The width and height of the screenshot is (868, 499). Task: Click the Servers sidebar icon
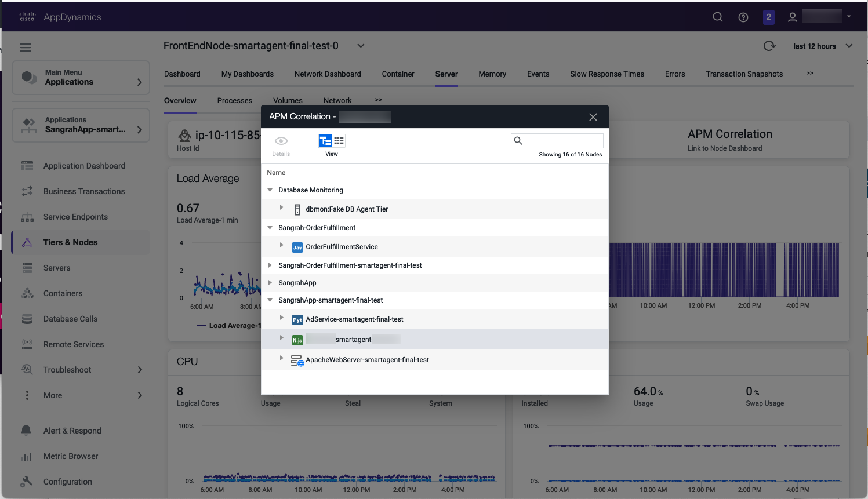(x=27, y=268)
